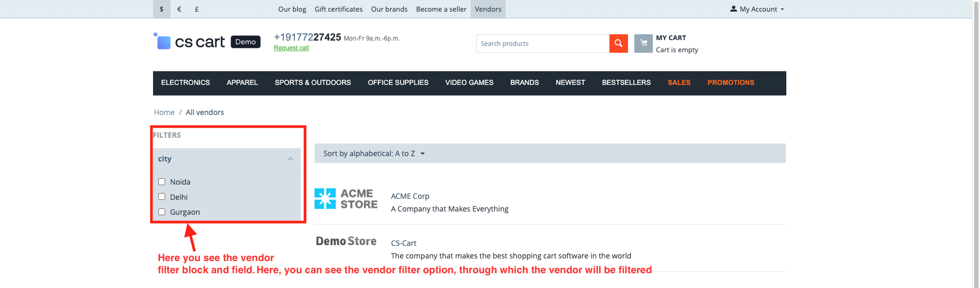The image size is (980, 288).
Task: Click the page vertical scrollbar
Action: tap(976, 144)
